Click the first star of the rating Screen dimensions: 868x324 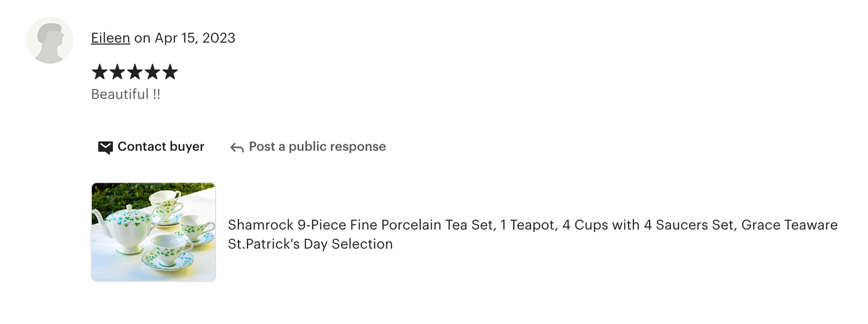pyautogui.click(x=100, y=73)
